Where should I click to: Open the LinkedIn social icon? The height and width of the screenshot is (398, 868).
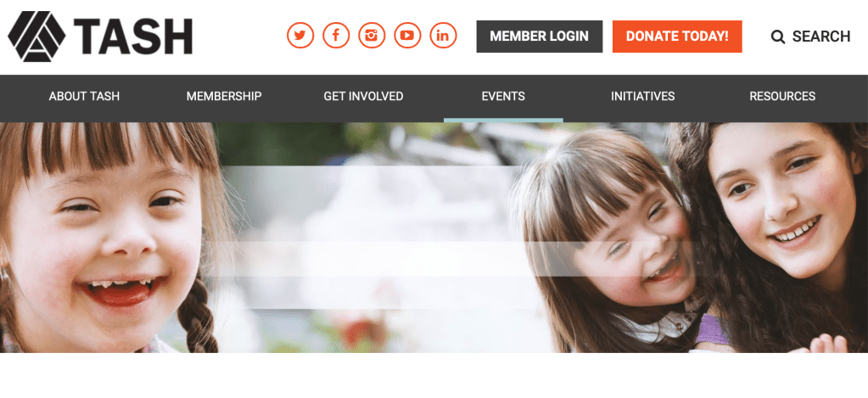click(x=443, y=36)
